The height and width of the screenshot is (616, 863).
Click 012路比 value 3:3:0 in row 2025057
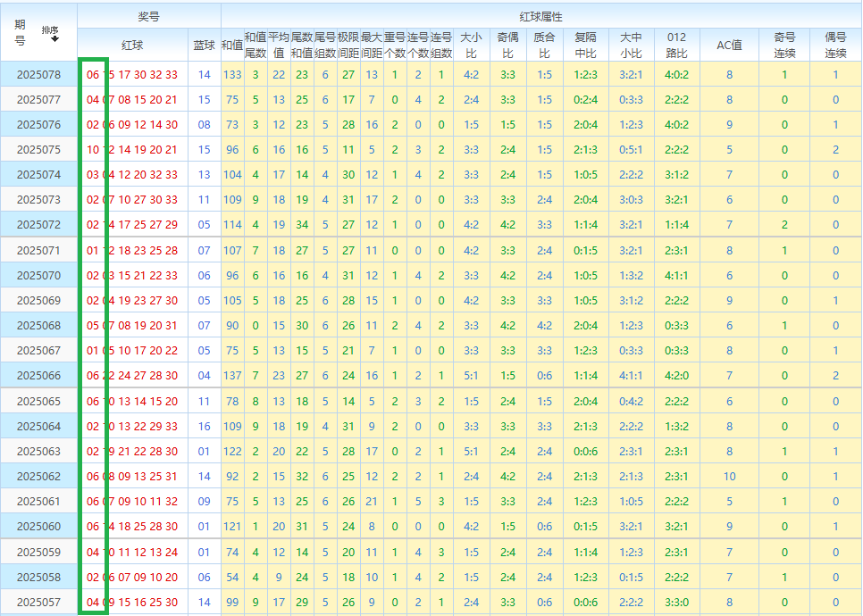click(676, 603)
